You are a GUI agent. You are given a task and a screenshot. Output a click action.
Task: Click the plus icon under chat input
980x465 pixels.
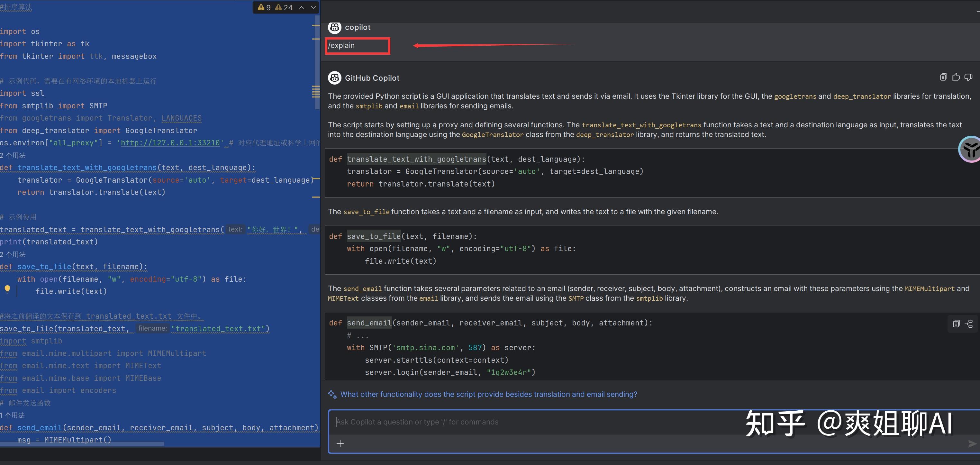click(340, 443)
